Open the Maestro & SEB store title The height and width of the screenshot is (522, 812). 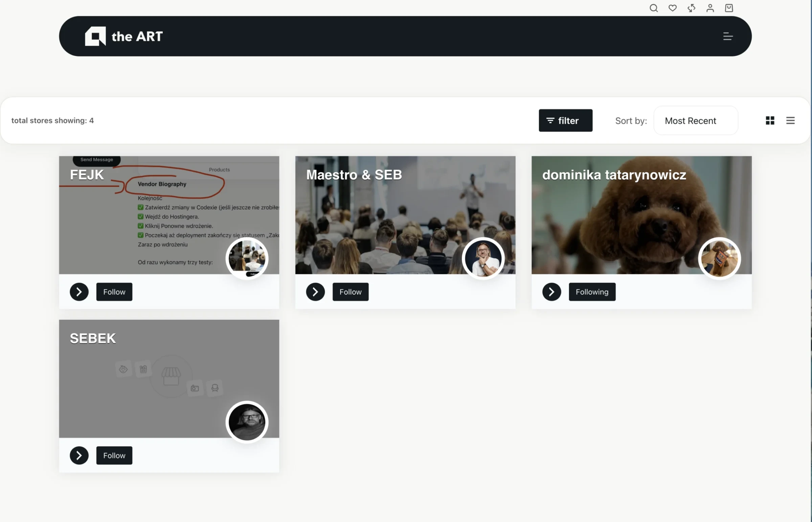pos(354,175)
